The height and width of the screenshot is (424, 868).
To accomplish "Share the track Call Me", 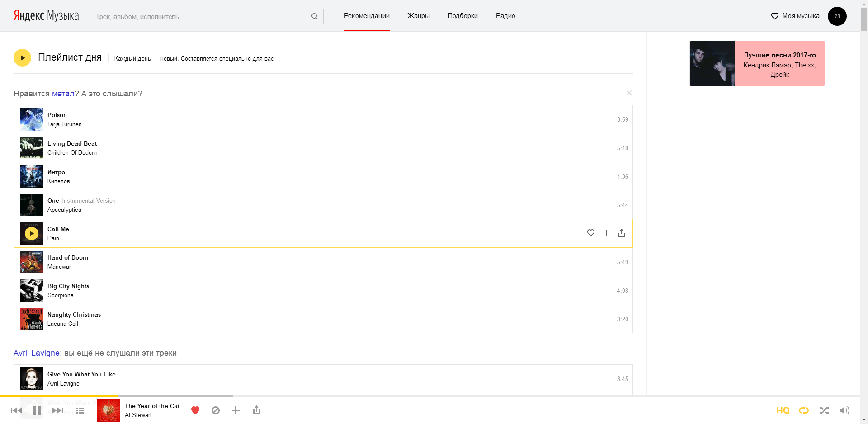I will coord(622,233).
